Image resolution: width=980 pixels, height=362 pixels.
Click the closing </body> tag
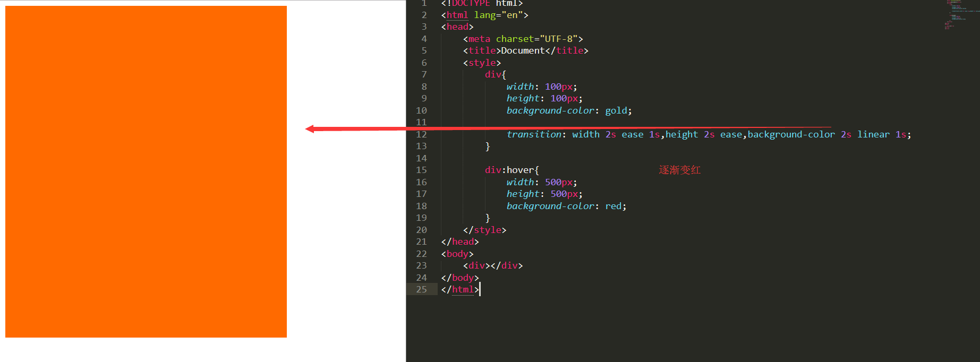[460, 278]
